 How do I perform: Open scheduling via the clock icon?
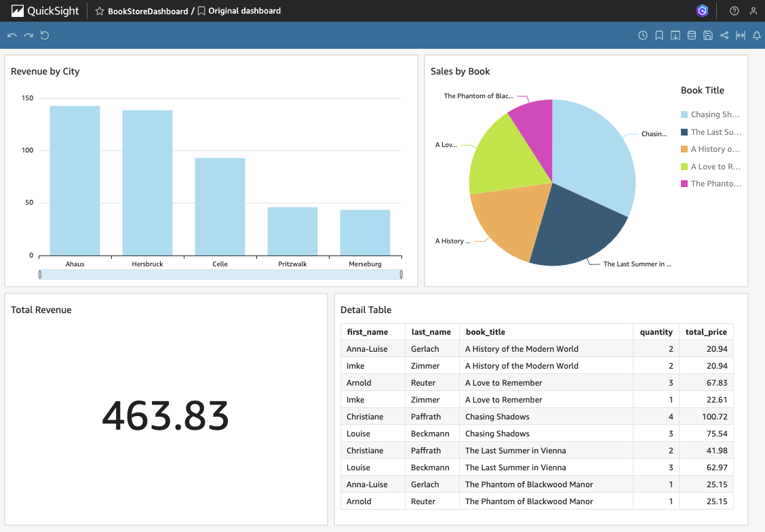click(643, 35)
